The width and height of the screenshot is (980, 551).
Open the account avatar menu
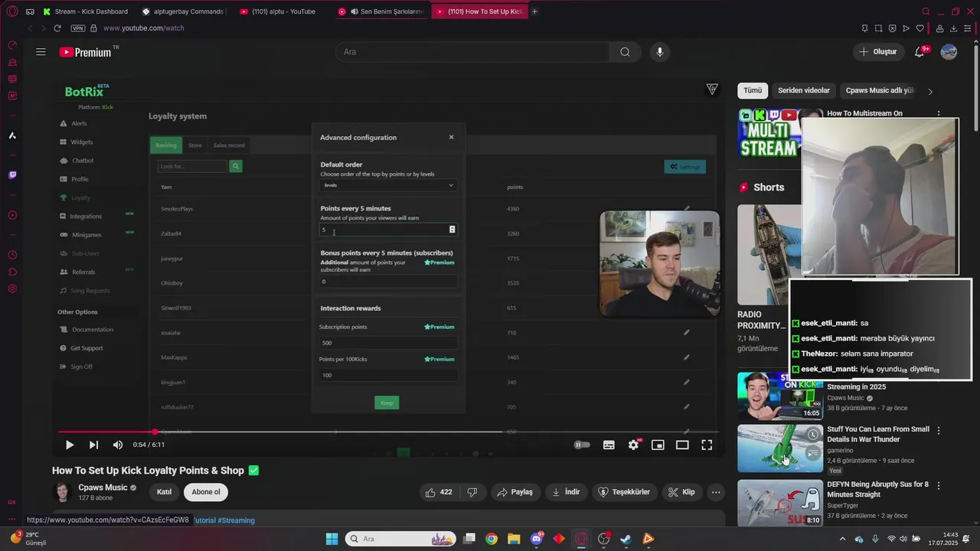[949, 52]
